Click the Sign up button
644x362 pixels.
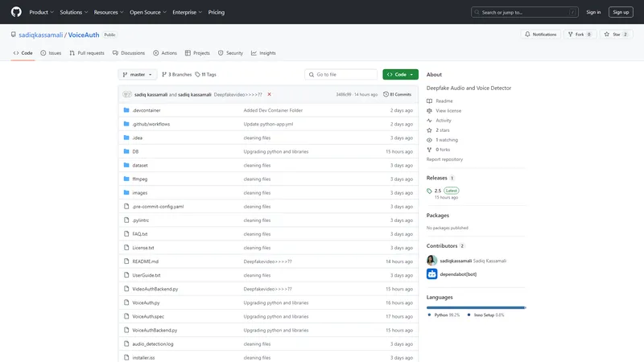click(x=621, y=12)
